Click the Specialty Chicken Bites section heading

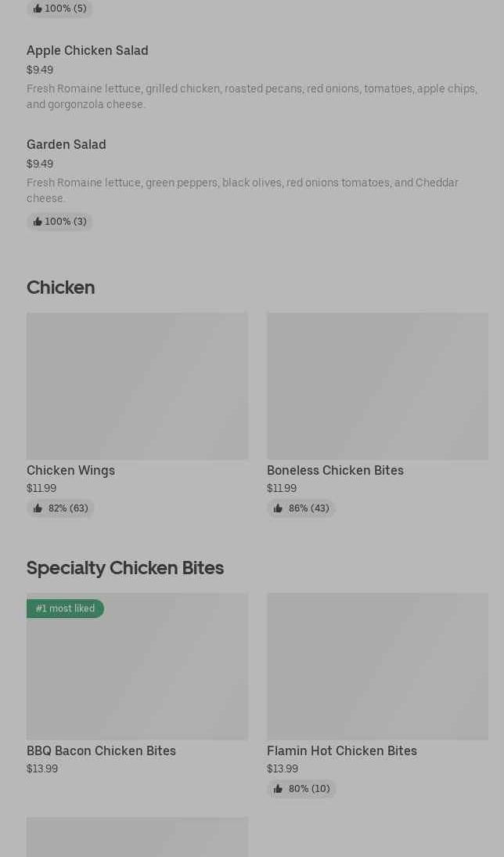tap(125, 568)
